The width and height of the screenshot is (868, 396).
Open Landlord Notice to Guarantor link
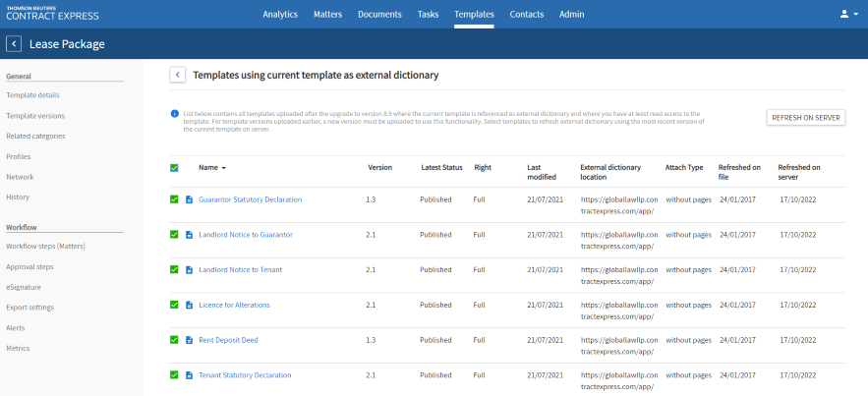[x=246, y=235]
